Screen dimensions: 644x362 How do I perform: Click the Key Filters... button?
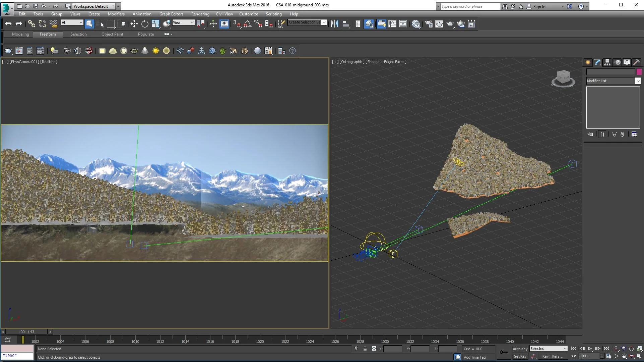tap(553, 356)
